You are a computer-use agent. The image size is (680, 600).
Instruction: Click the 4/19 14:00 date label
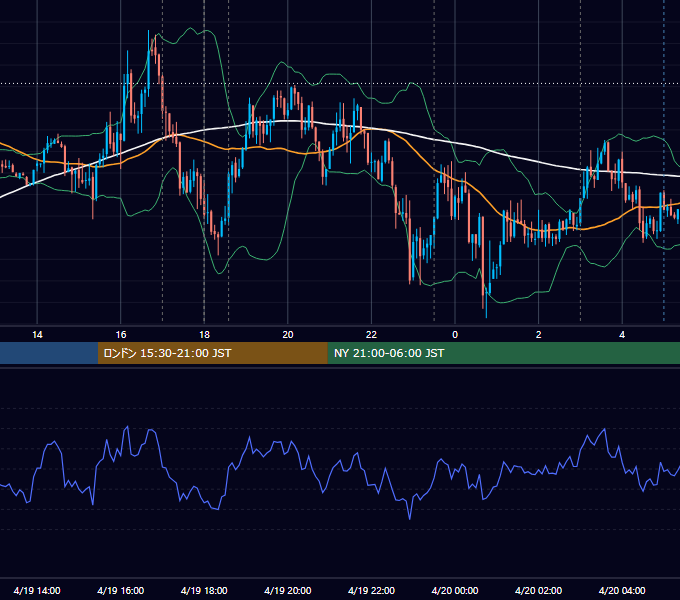37,590
